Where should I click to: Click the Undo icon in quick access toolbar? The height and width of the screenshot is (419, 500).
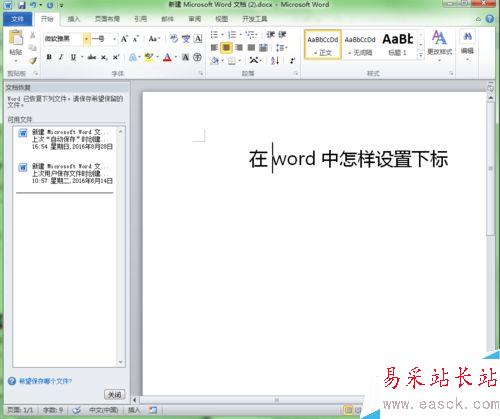(x=33, y=5)
